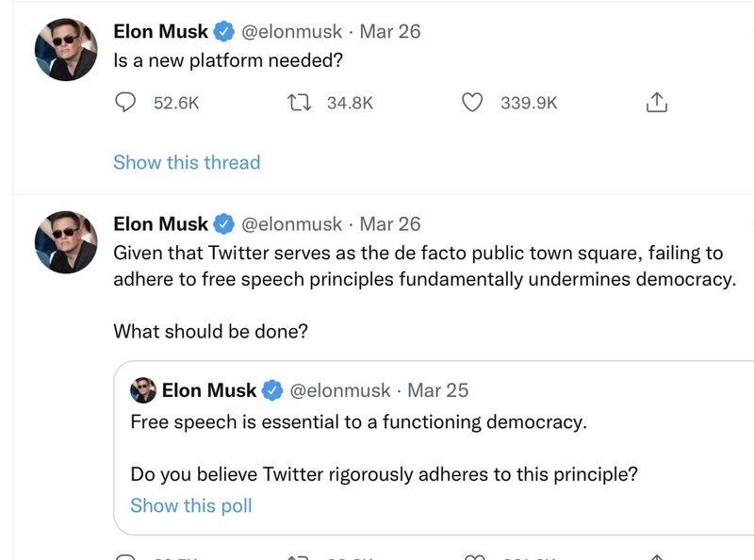Open the small avatar in the quoted tweet
754x560 pixels.
(143, 390)
